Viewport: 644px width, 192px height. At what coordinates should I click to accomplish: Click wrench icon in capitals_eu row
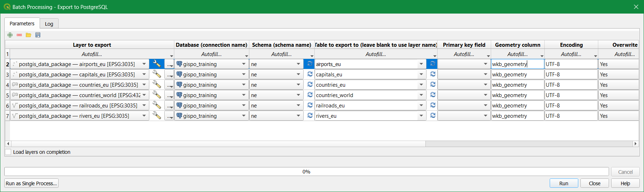[156, 74]
